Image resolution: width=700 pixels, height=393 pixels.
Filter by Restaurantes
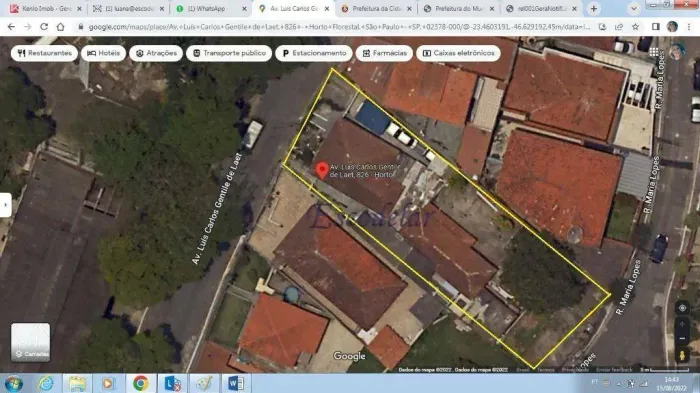coord(44,53)
